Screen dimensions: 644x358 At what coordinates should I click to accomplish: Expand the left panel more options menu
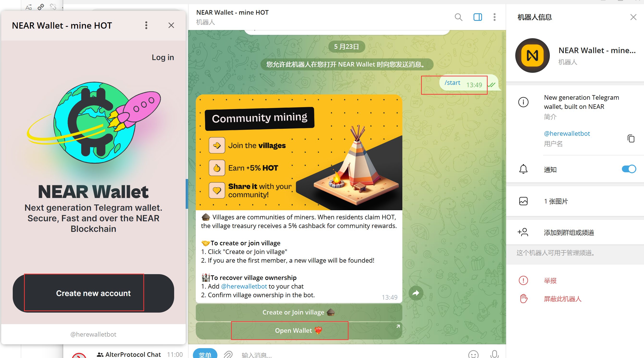(x=146, y=25)
